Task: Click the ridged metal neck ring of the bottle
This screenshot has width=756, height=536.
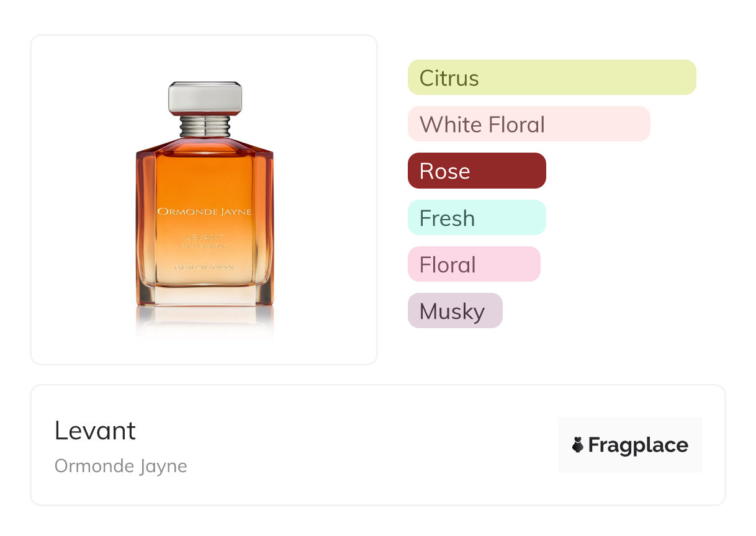Action: pos(205,127)
